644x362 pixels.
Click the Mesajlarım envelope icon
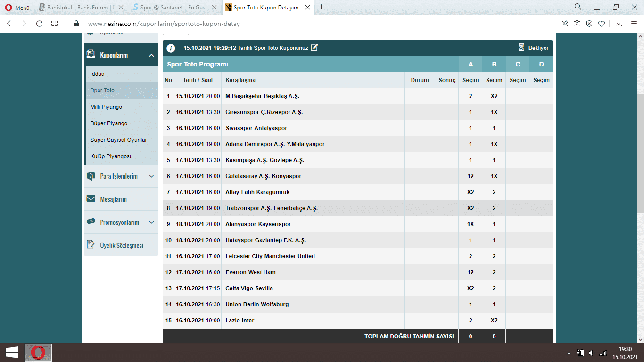(x=91, y=199)
